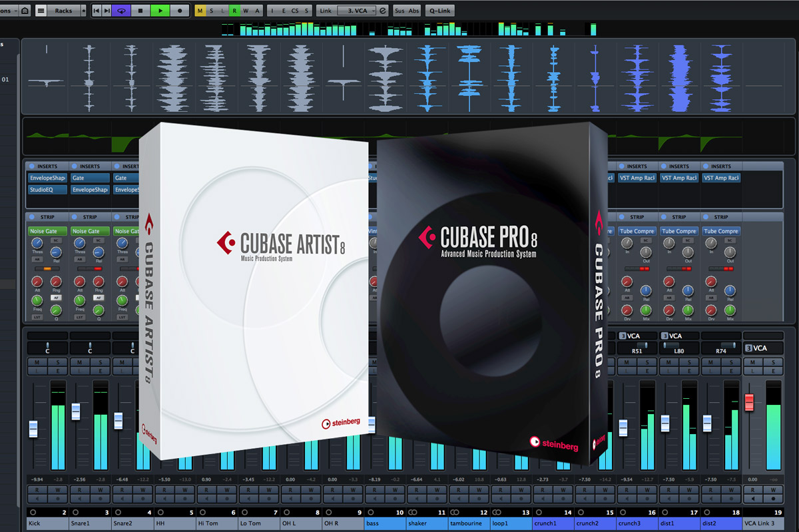Toggle global S solo beside yellow M

[x=212, y=11]
